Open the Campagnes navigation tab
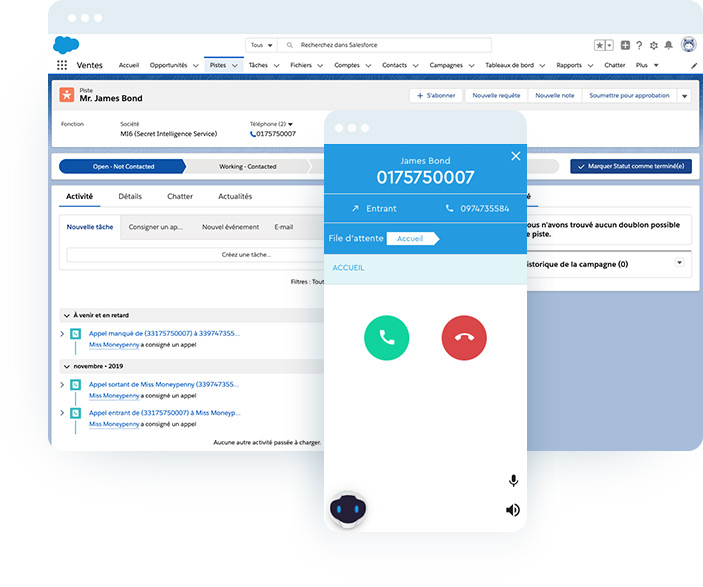703x587 pixels. 446,65
